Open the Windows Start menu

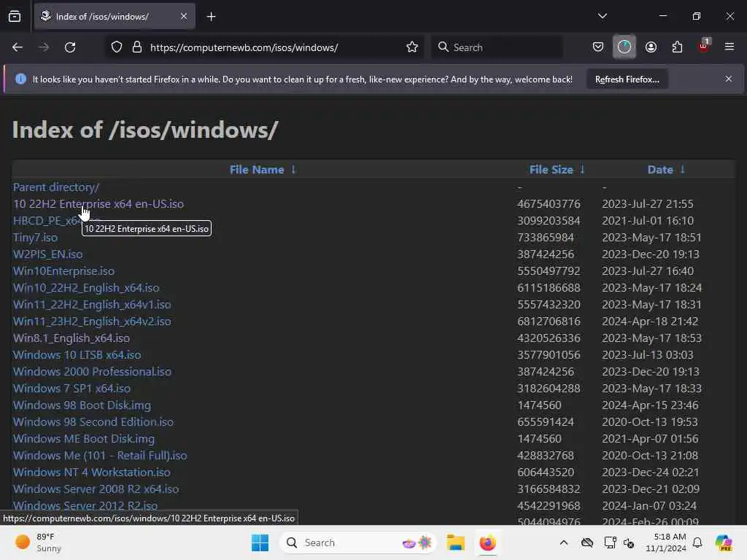pyautogui.click(x=260, y=542)
